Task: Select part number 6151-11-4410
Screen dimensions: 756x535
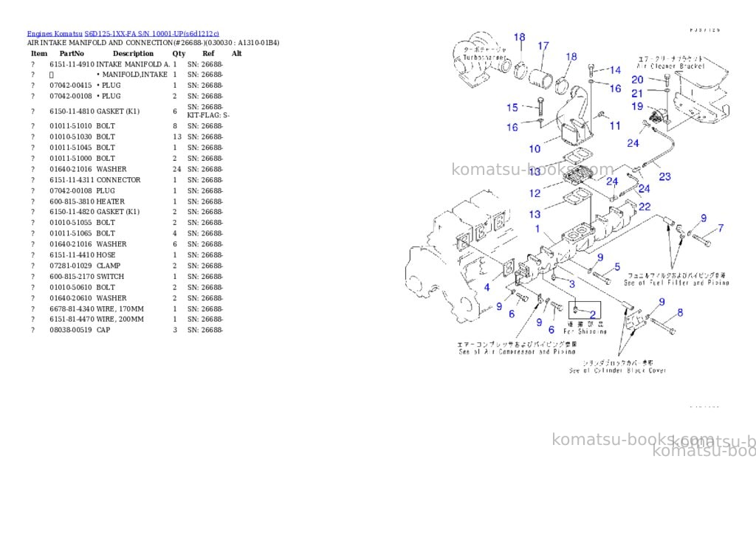Action: pyautogui.click(x=72, y=255)
